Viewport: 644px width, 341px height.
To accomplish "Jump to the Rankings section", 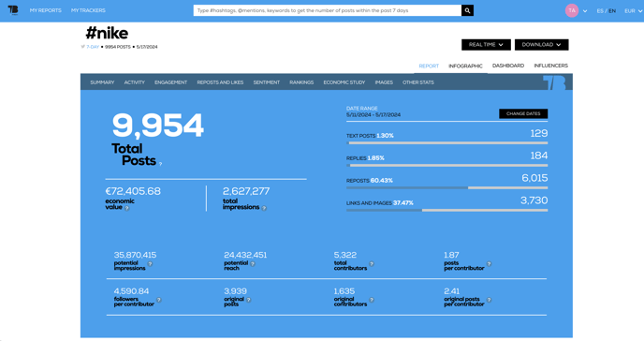I will coord(301,82).
